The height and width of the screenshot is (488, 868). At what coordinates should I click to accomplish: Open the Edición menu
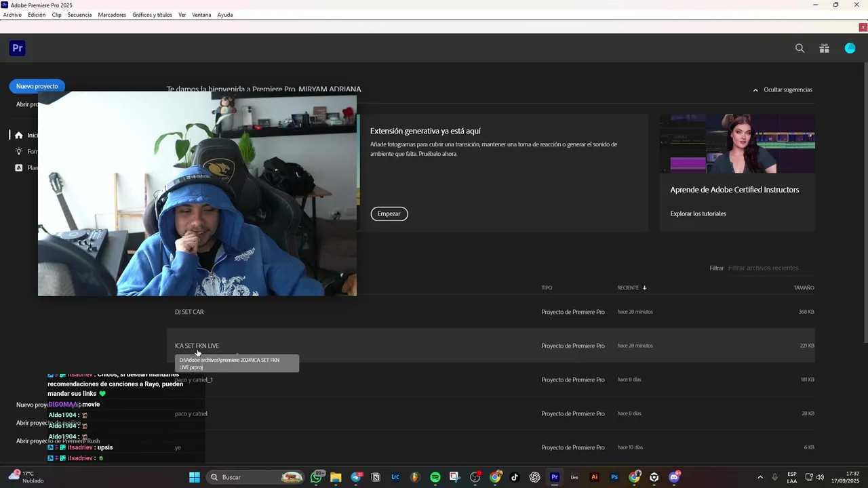click(x=37, y=15)
